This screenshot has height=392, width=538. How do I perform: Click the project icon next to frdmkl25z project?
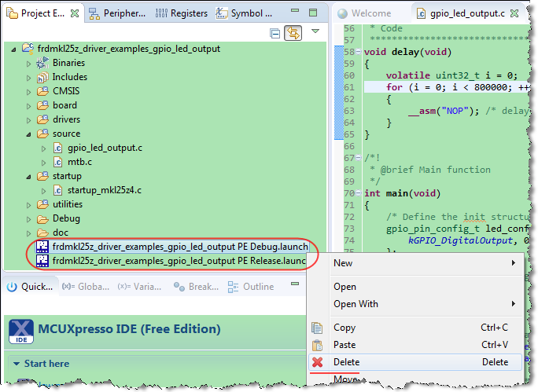pyautogui.click(x=28, y=49)
